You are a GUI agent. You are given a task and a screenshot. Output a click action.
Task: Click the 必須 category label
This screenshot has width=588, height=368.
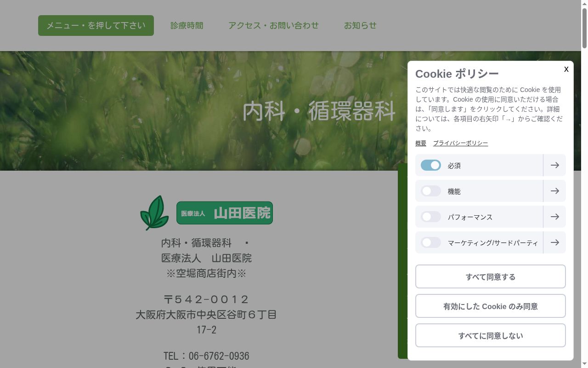454,166
